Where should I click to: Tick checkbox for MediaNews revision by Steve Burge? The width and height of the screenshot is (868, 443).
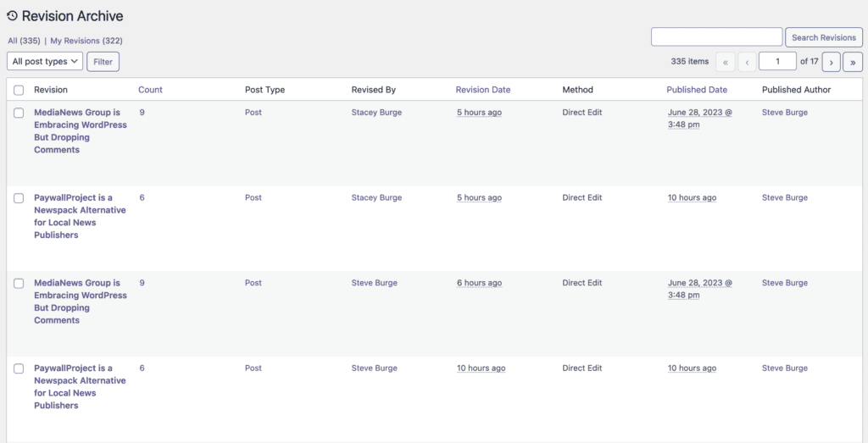pyautogui.click(x=19, y=284)
